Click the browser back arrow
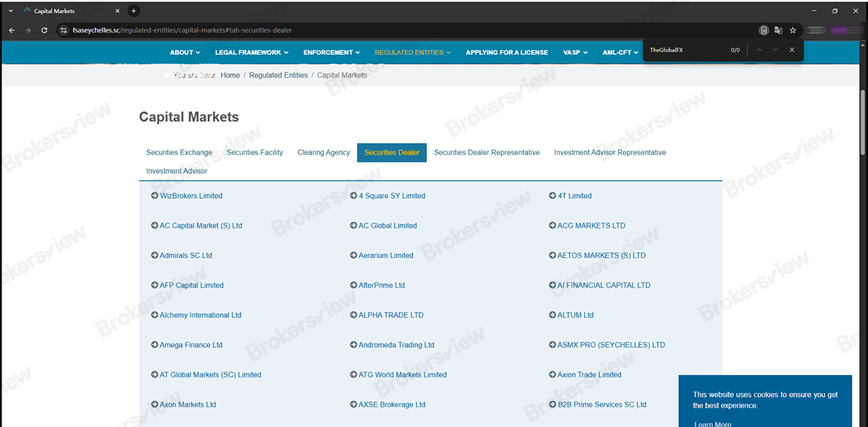 point(12,30)
